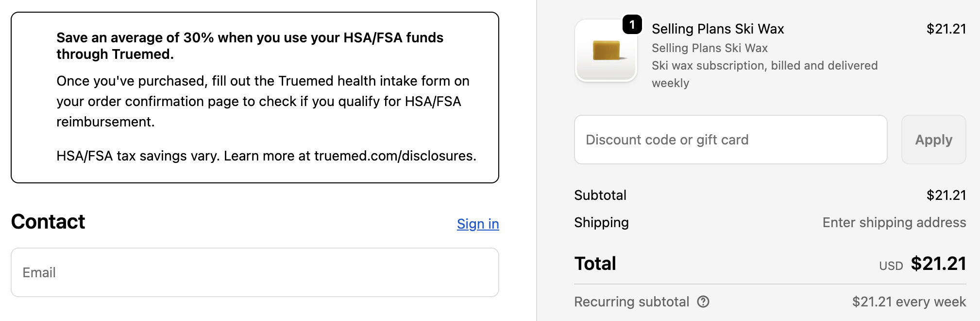Viewport: 980px width, 321px height.
Task: Click the Recurring subtotal label
Action: pyautogui.click(x=632, y=302)
